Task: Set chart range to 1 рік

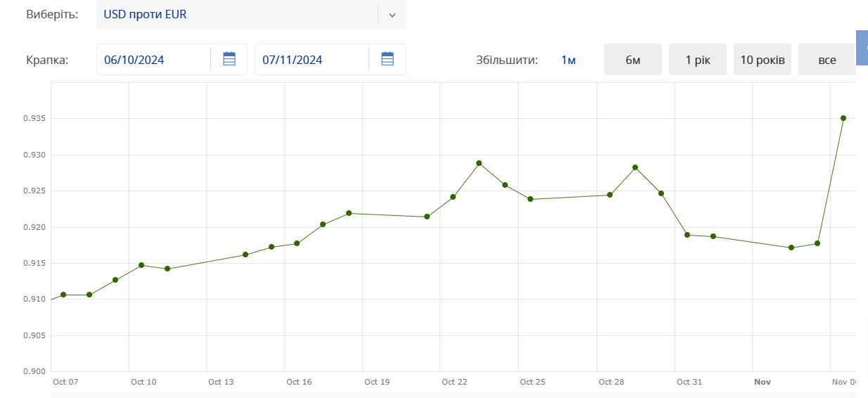Action: pyautogui.click(x=698, y=60)
